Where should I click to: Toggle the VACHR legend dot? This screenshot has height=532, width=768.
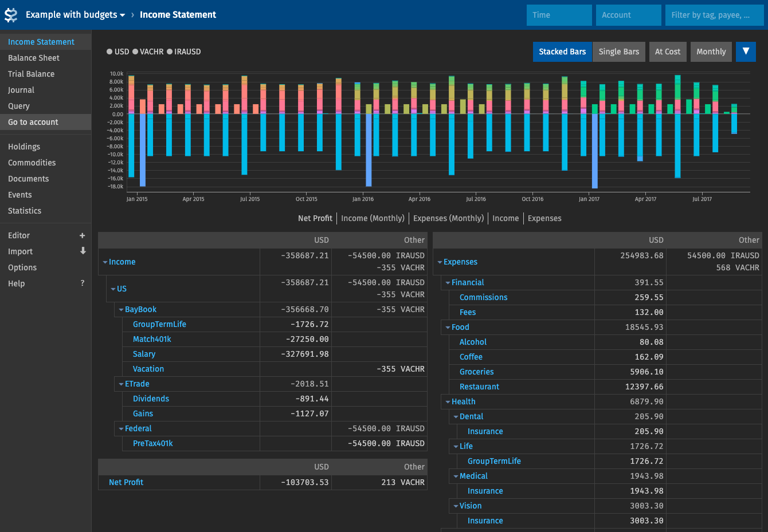point(135,52)
